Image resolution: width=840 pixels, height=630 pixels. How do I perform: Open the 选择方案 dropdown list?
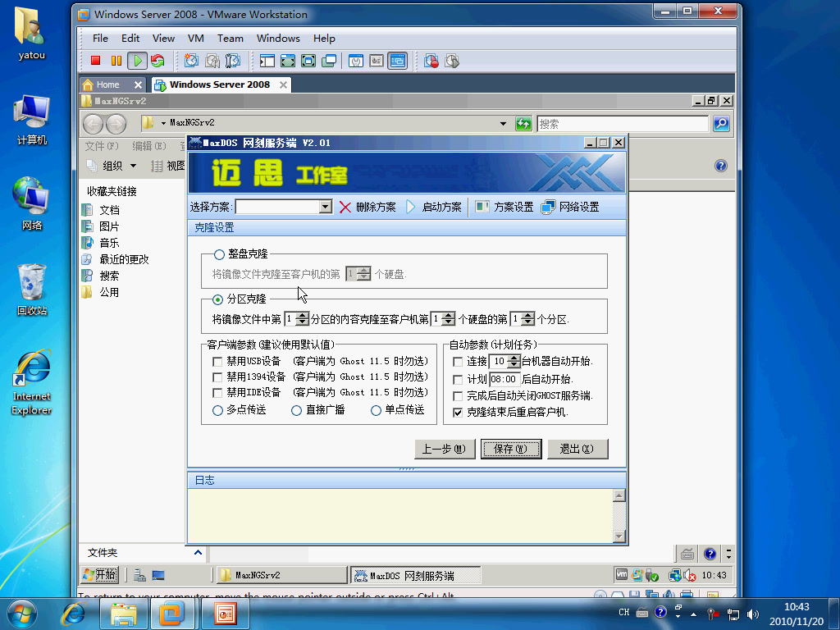click(323, 206)
